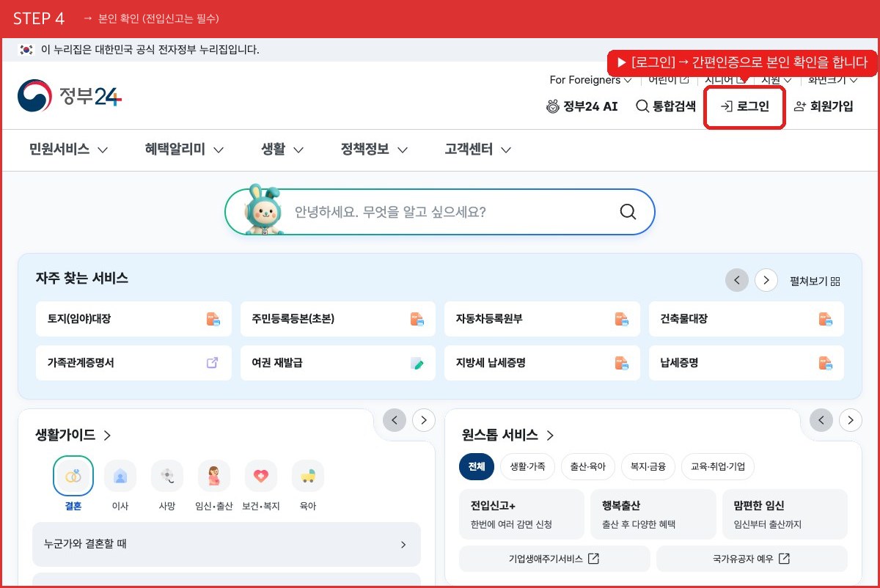The height and width of the screenshot is (588, 880).
Task: Open 회원가입 sign-up page
Action: pos(824,106)
